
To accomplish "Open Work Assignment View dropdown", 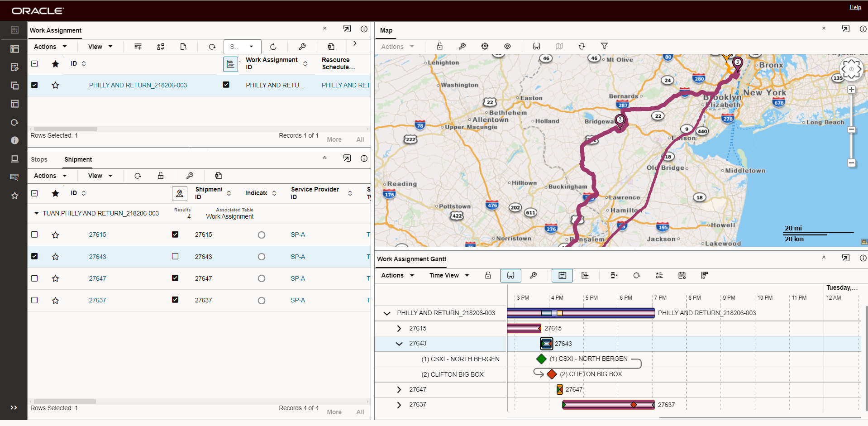I will point(100,47).
